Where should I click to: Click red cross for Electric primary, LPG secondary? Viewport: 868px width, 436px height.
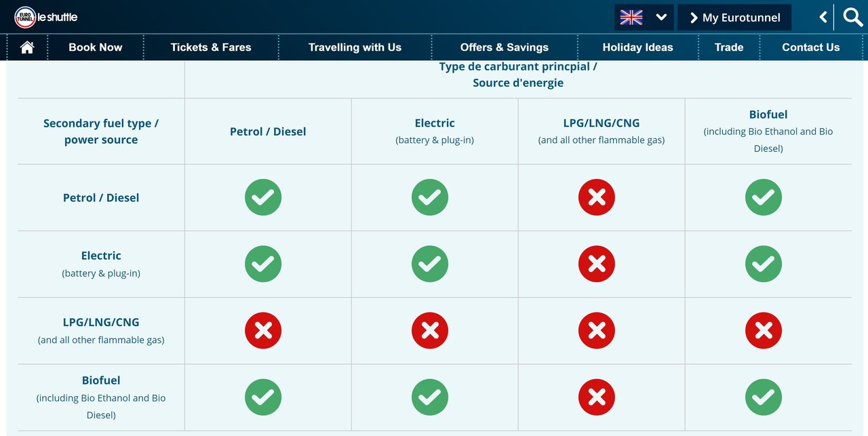pyautogui.click(x=430, y=330)
